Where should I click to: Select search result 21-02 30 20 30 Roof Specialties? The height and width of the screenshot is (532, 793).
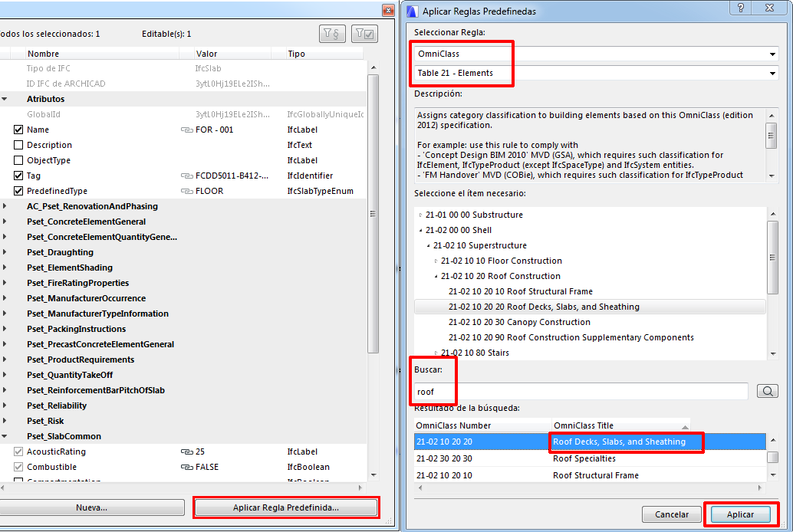coord(590,458)
